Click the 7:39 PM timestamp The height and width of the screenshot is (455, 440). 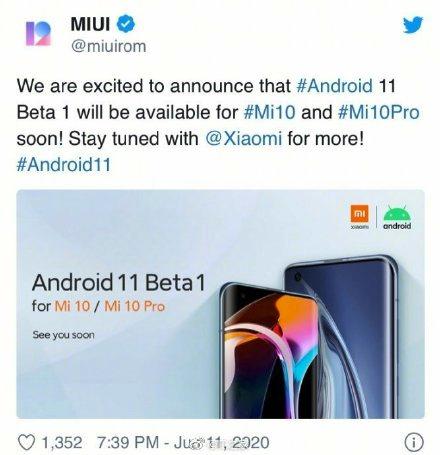click(128, 443)
